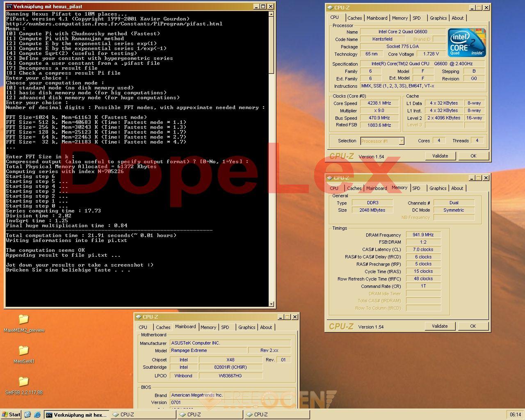Click the Show Desktop quick launch icon
525x420 pixels.
(x=27, y=415)
